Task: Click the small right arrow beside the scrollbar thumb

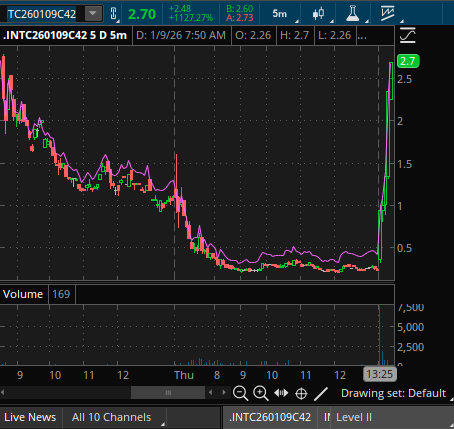Action: pos(224,392)
